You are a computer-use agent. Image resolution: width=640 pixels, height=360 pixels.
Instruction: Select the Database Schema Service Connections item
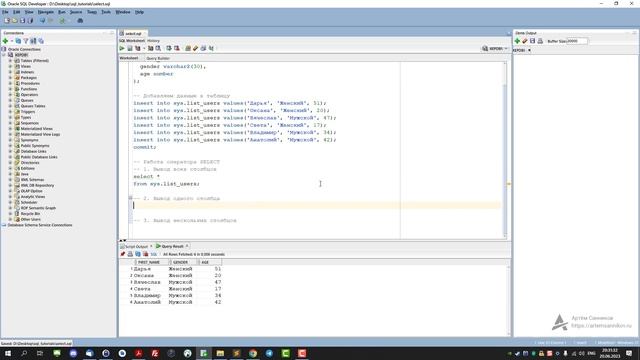click(40, 225)
